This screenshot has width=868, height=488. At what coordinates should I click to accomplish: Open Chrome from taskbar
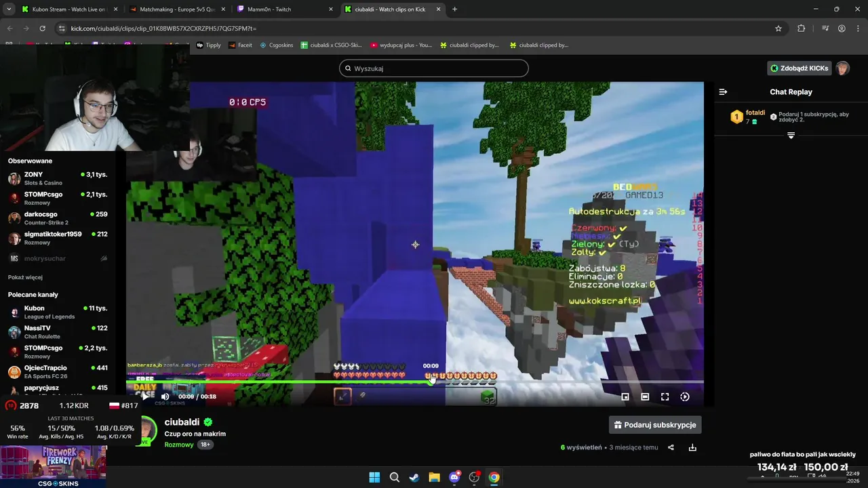pyautogui.click(x=494, y=477)
